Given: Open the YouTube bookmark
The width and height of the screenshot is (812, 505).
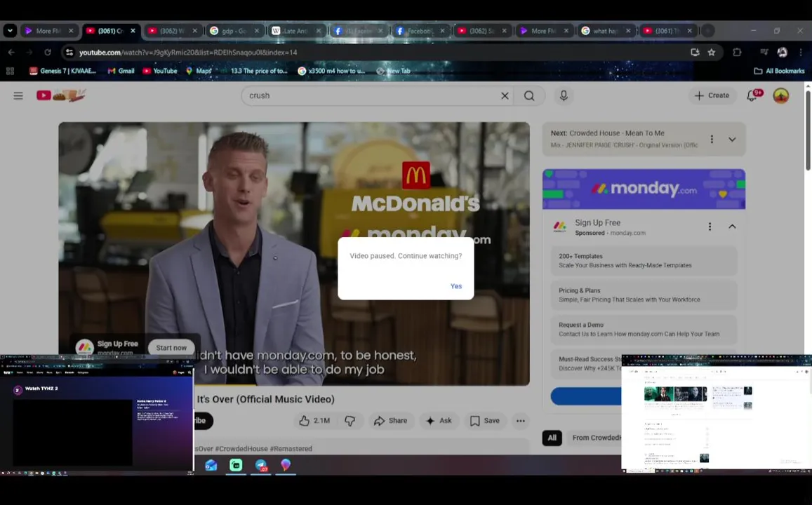Looking at the screenshot, I should click(160, 71).
